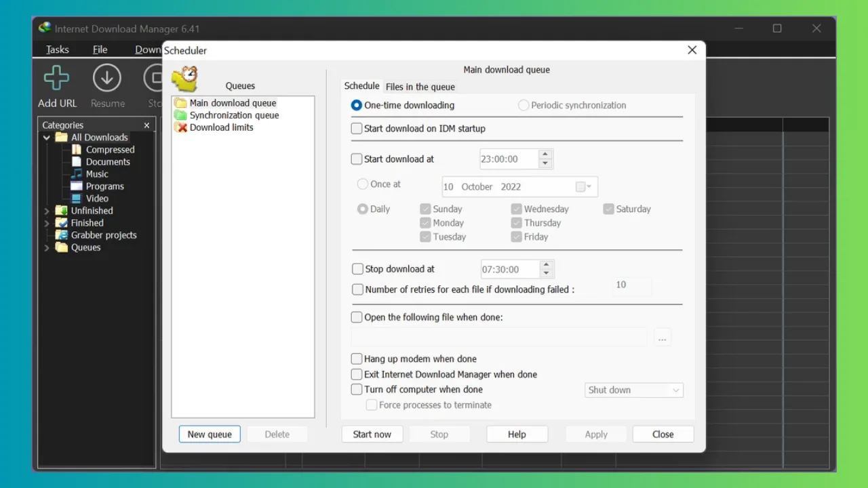The height and width of the screenshot is (488, 868).
Task: Increase the stop time with up arrow
Action: [x=547, y=264]
